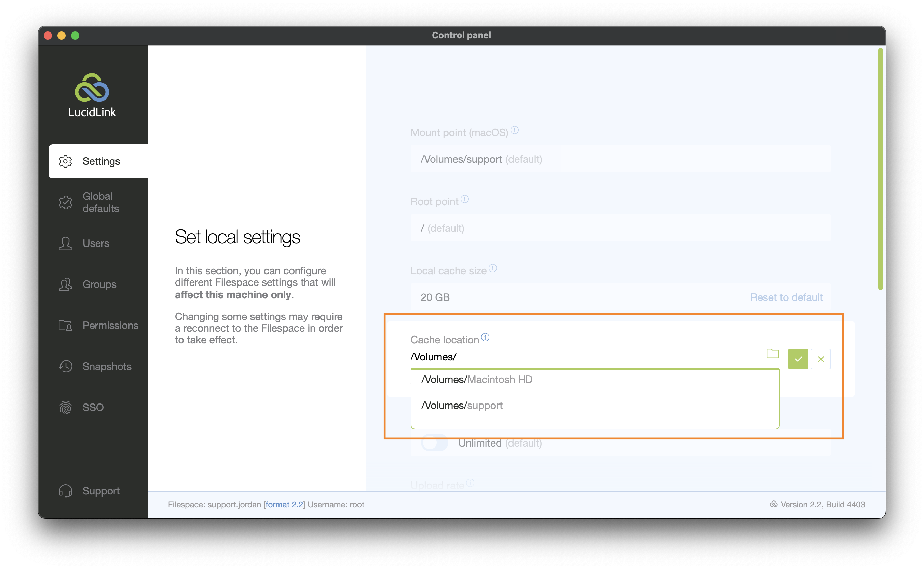Click the Mount point /Volumes/support field
The height and width of the screenshot is (569, 924).
click(x=621, y=159)
